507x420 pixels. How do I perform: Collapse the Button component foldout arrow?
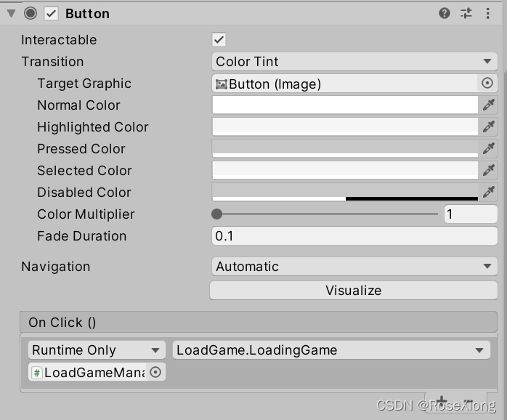[12, 14]
